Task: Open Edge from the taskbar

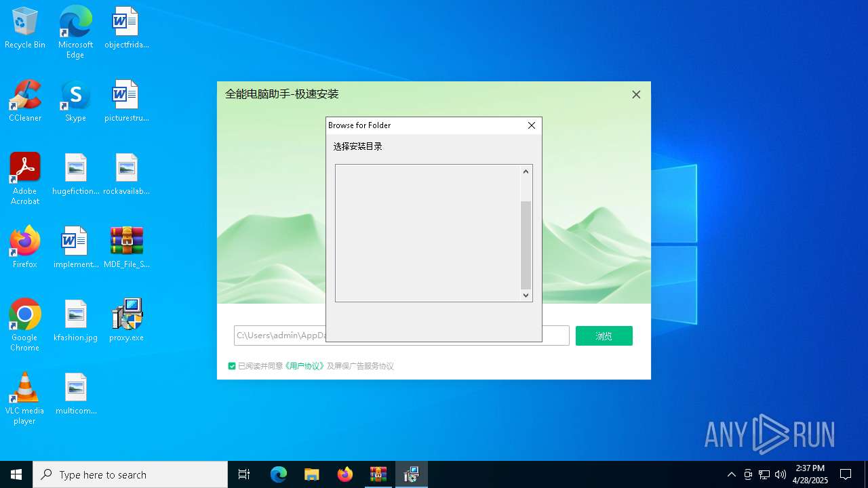Action: 279,474
